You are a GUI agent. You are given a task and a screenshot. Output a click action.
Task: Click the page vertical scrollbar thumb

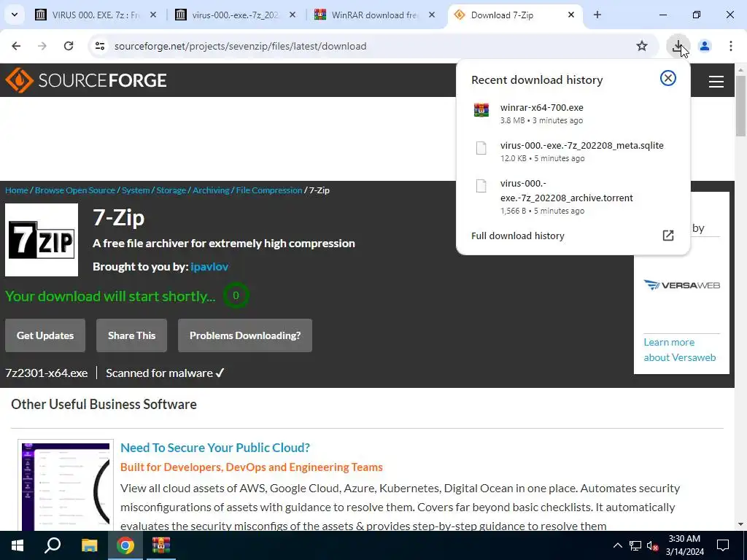[x=741, y=105]
